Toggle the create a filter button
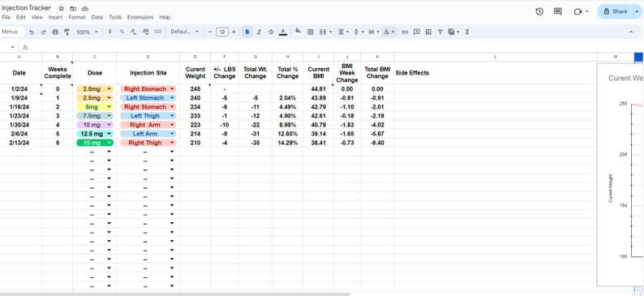 (440, 32)
